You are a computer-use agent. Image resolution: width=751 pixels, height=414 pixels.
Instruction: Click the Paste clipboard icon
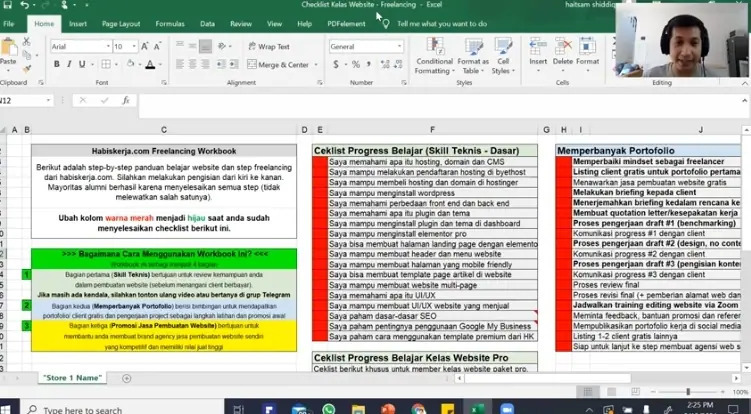point(8,48)
